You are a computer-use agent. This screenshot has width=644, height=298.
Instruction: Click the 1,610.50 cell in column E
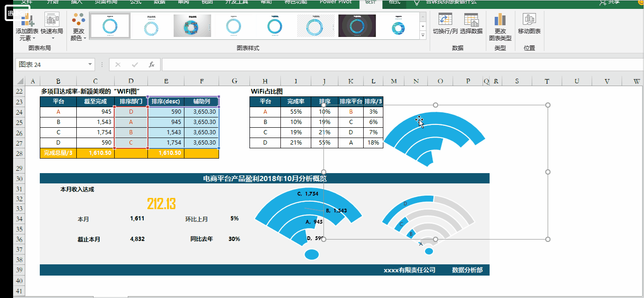tap(166, 153)
